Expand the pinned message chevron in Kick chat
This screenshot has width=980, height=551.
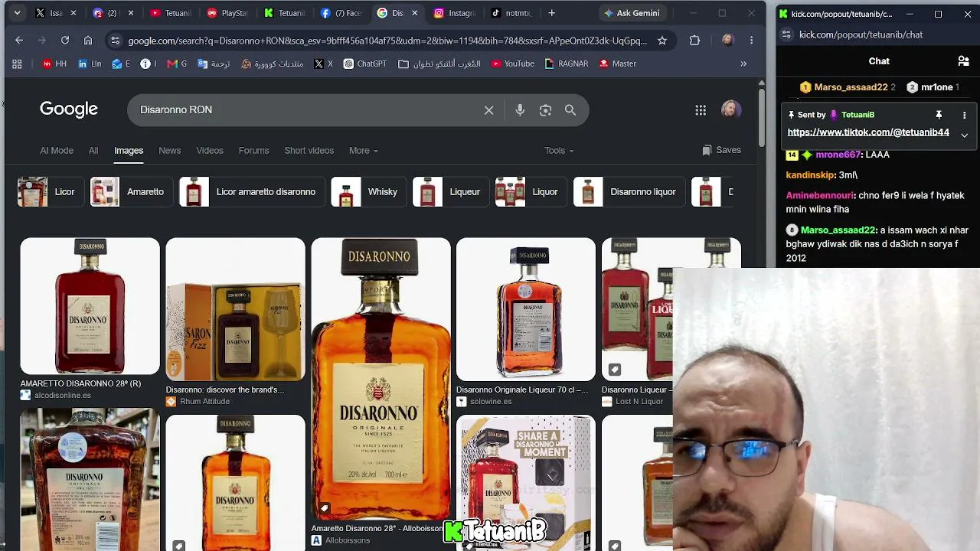(964, 135)
